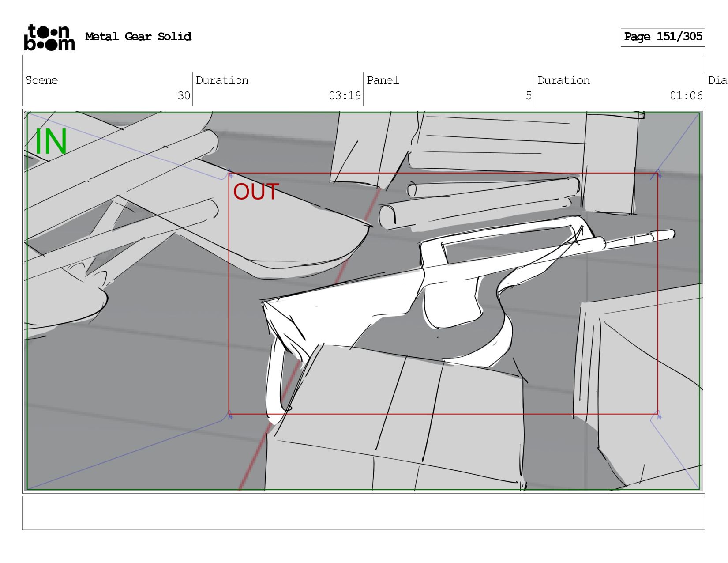Click the panel duration value '01:06'
This screenshot has height=563, width=728.
pos(686,96)
